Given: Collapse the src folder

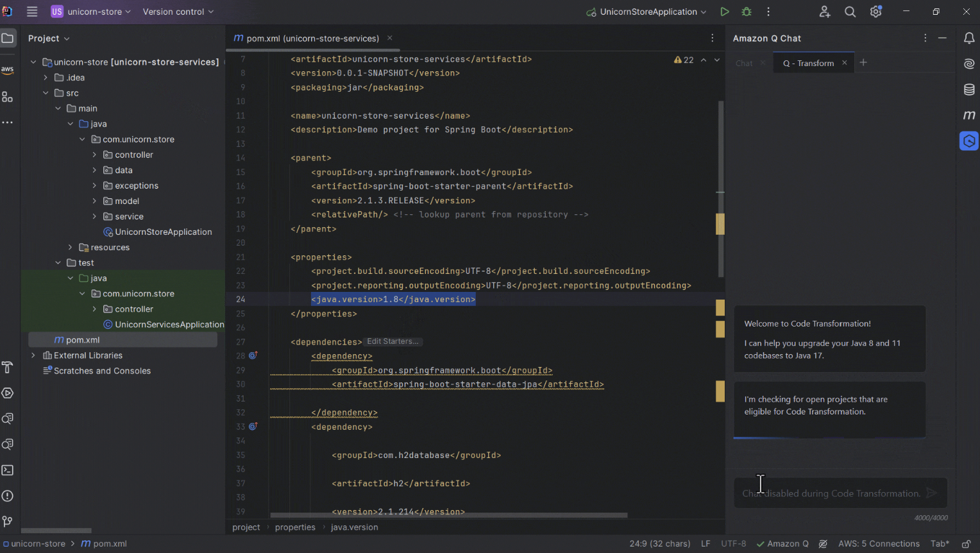Looking at the screenshot, I should [46, 92].
